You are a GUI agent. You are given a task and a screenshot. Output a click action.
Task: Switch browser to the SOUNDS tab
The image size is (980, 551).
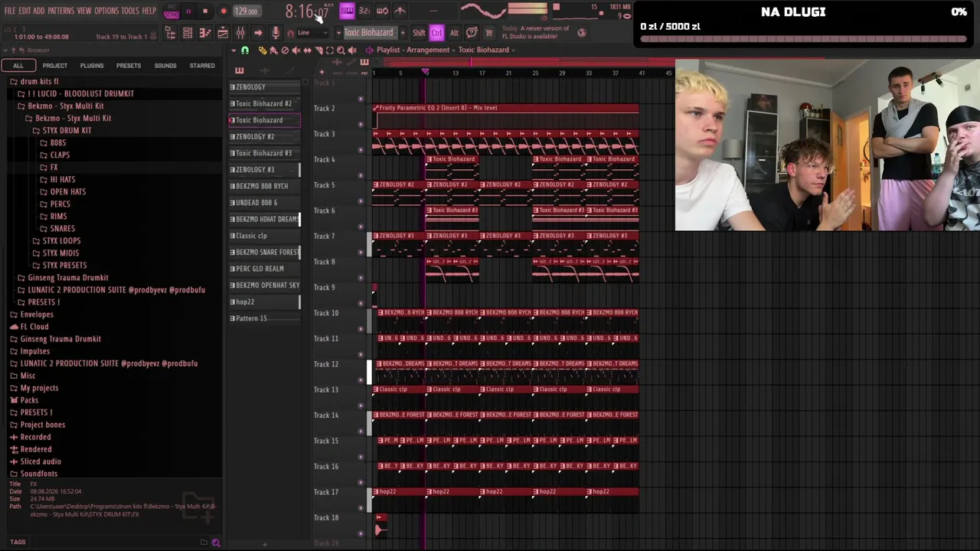tap(165, 66)
